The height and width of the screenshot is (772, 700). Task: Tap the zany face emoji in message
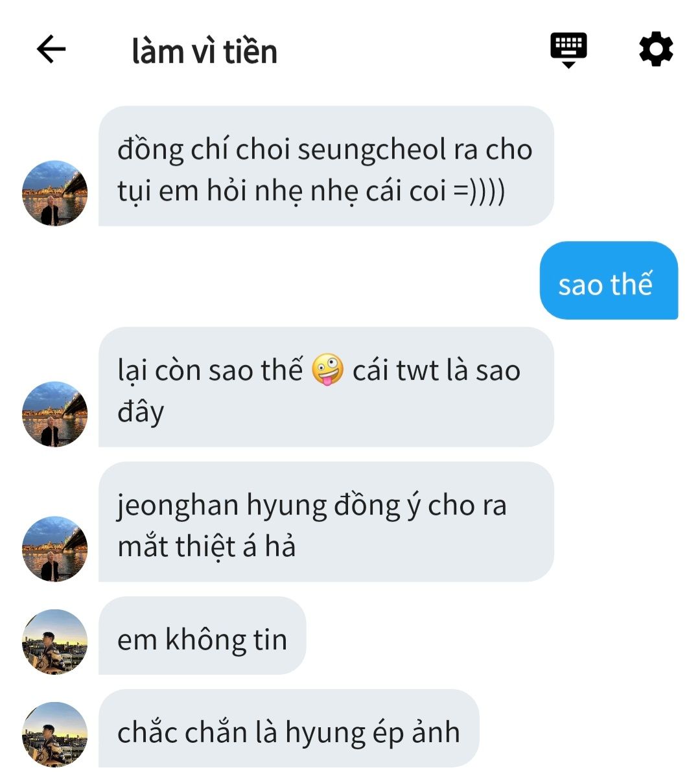point(328,369)
